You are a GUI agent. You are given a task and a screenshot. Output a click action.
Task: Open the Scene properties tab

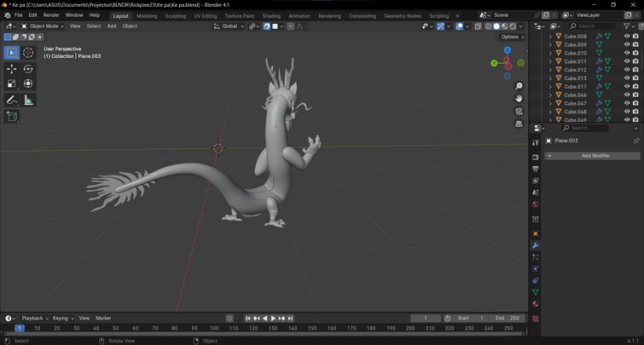coord(535,193)
